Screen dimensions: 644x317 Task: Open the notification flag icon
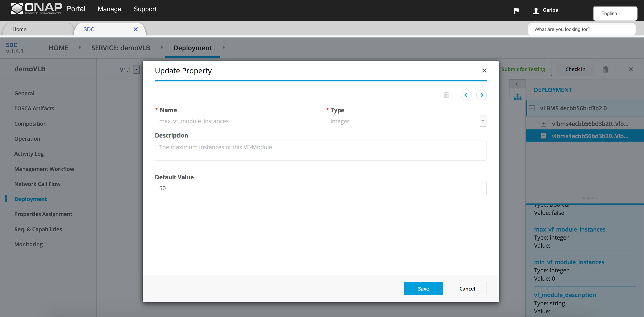tap(517, 11)
